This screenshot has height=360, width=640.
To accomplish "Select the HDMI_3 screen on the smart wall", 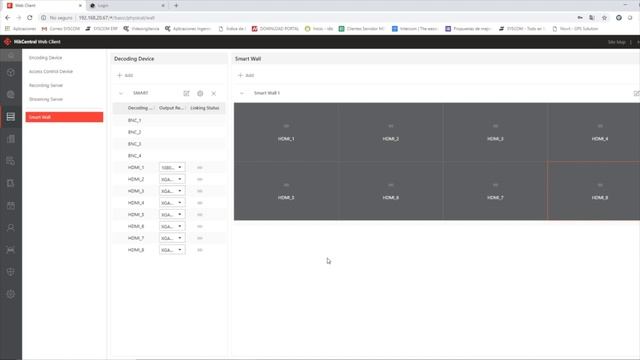I will pos(495,132).
